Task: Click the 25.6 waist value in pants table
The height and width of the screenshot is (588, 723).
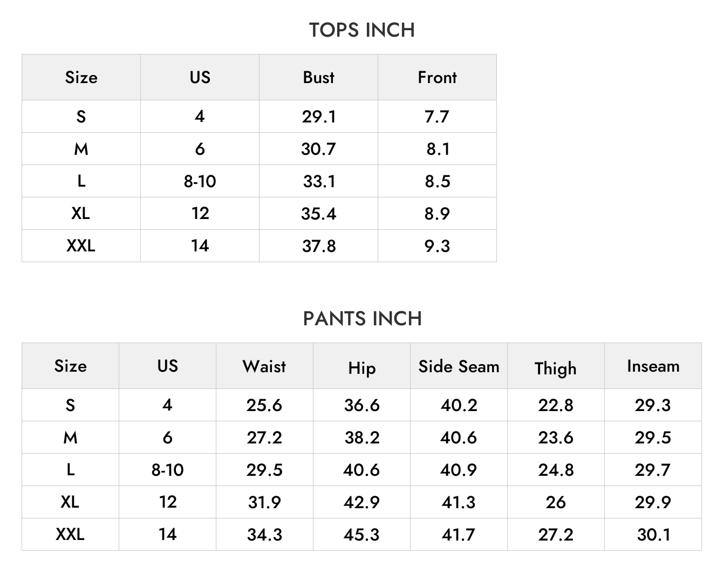Action: (264, 405)
